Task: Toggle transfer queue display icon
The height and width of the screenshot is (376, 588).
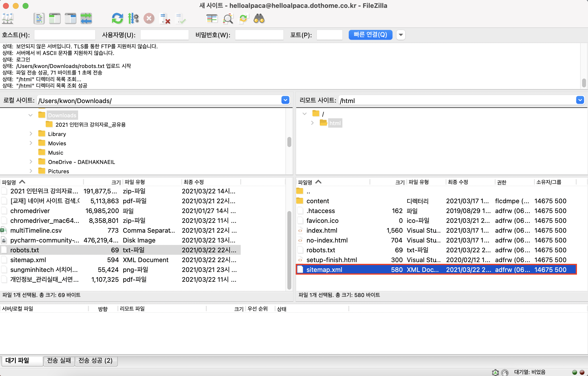Action: click(x=86, y=19)
